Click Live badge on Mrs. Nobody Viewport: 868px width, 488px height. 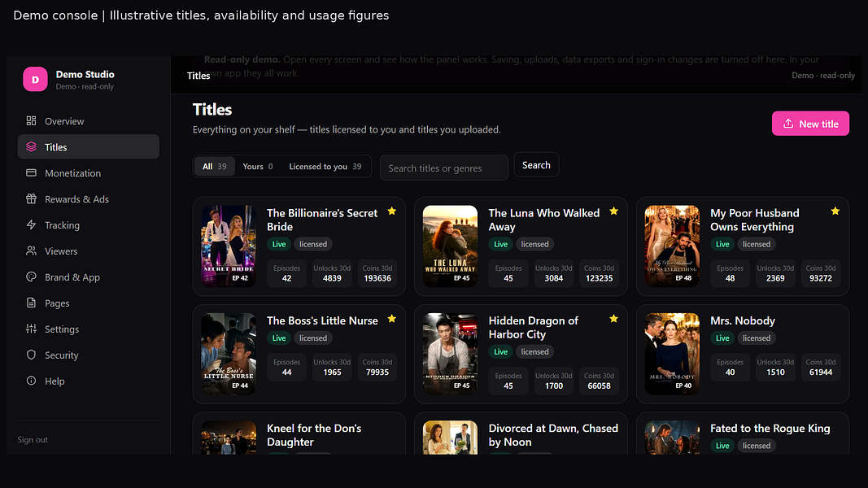coord(722,338)
